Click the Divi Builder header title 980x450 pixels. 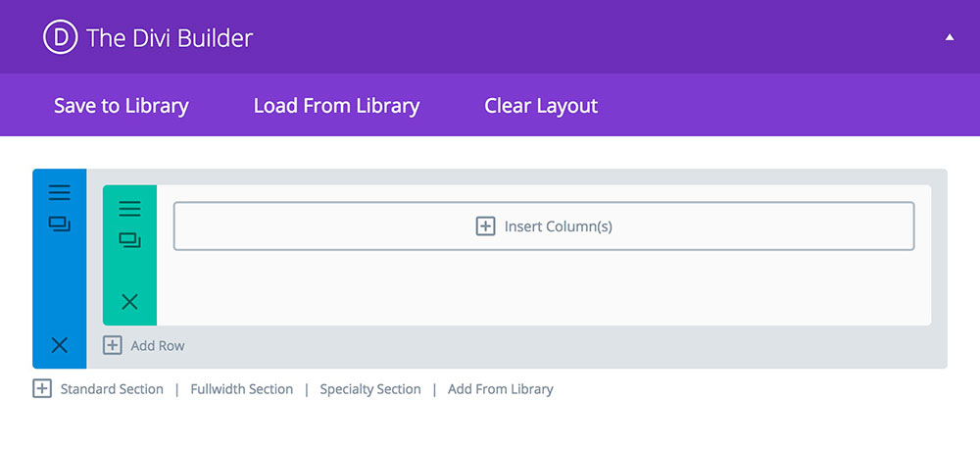click(170, 38)
